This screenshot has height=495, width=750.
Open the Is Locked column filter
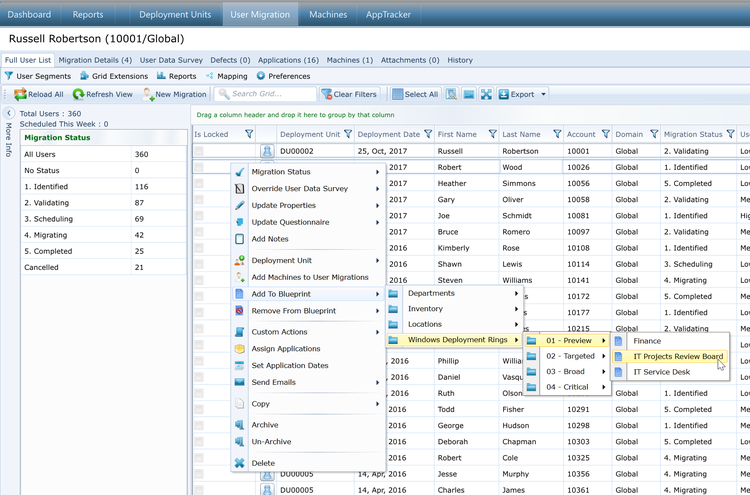(x=249, y=134)
